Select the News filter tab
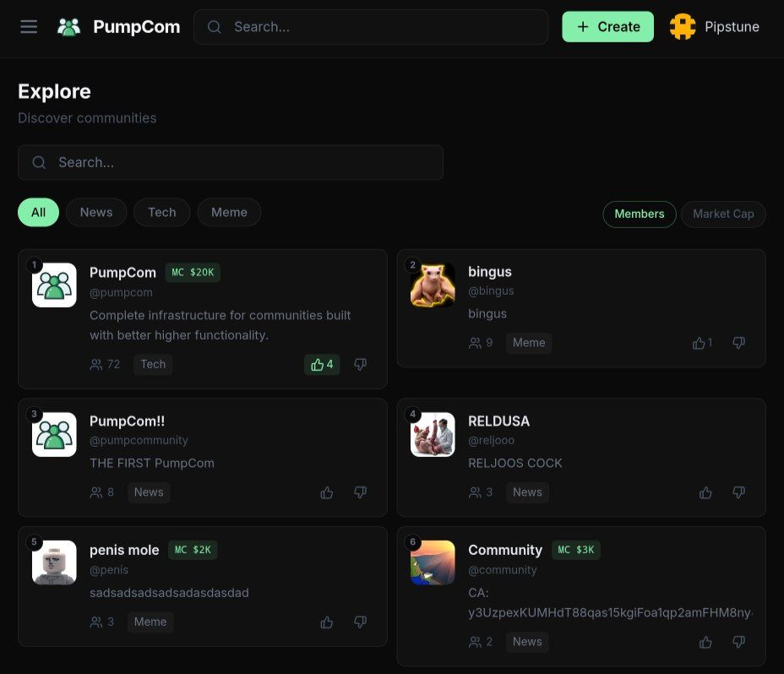Screen dimensions: 784x674 [96, 213]
